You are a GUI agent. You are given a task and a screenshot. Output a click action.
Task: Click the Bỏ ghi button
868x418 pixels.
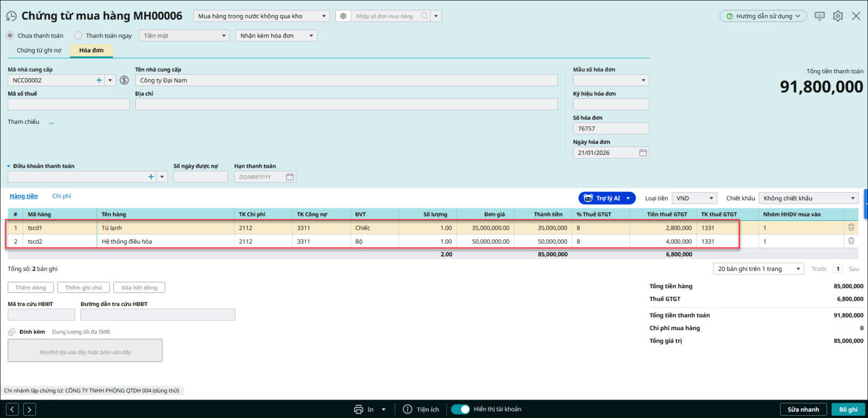click(x=848, y=409)
